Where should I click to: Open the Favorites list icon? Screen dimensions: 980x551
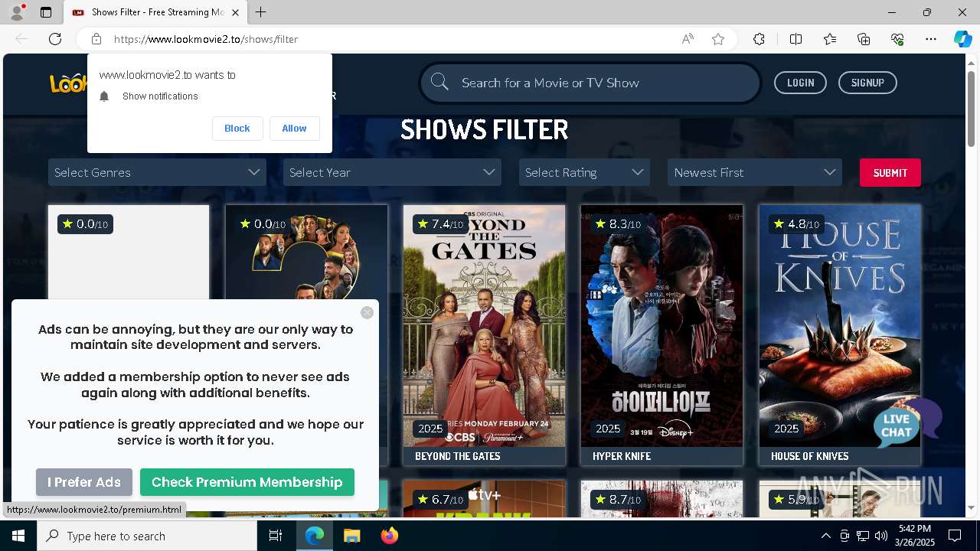[830, 39]
